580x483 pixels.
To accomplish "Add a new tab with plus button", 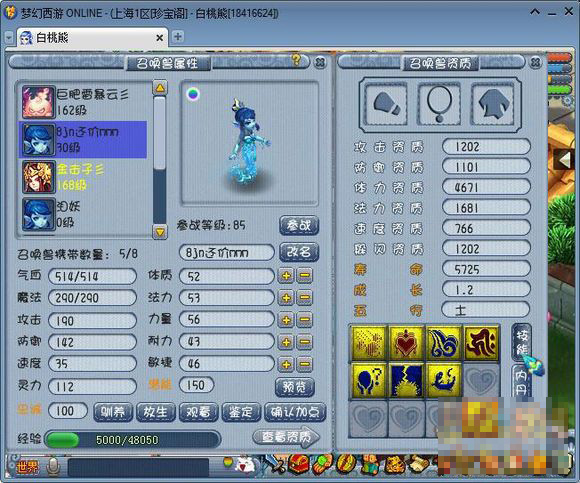I will [x=178, y=37].
